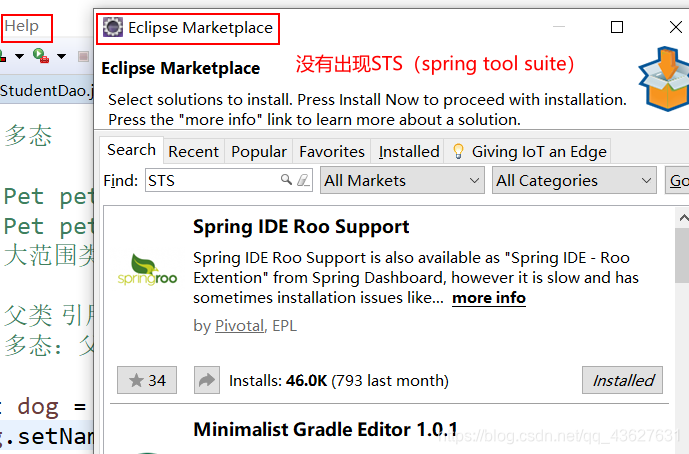This screenshot has width=689, height=454.
Task: Open the Run dropdown arrow in toolbar
Action: [61, 56]
